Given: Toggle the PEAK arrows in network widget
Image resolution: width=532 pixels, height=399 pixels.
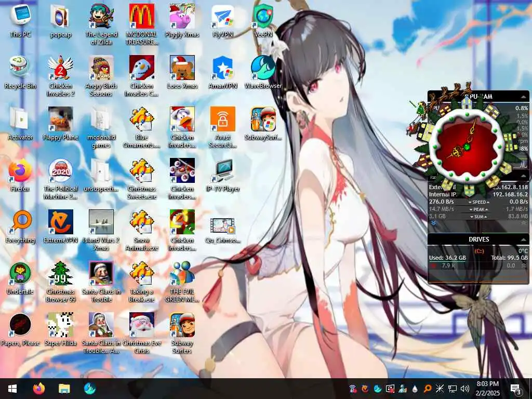Looking at the screenshot, I should [478, 209].
